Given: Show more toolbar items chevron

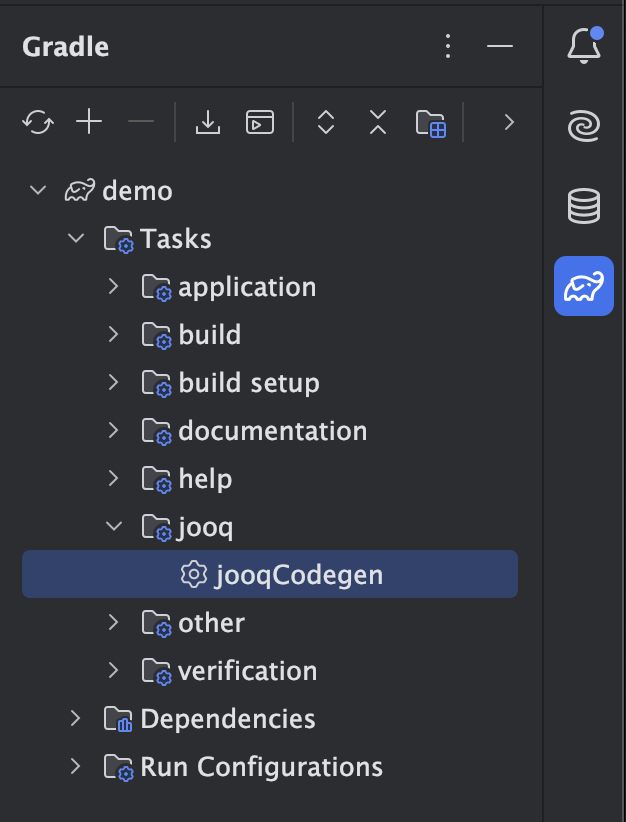Looking at the screenshot, I should pos(509,122).
